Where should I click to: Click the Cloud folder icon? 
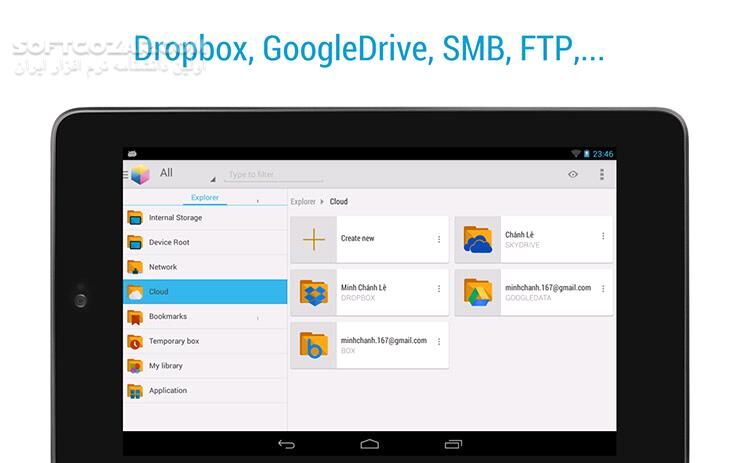coord(135,292)
